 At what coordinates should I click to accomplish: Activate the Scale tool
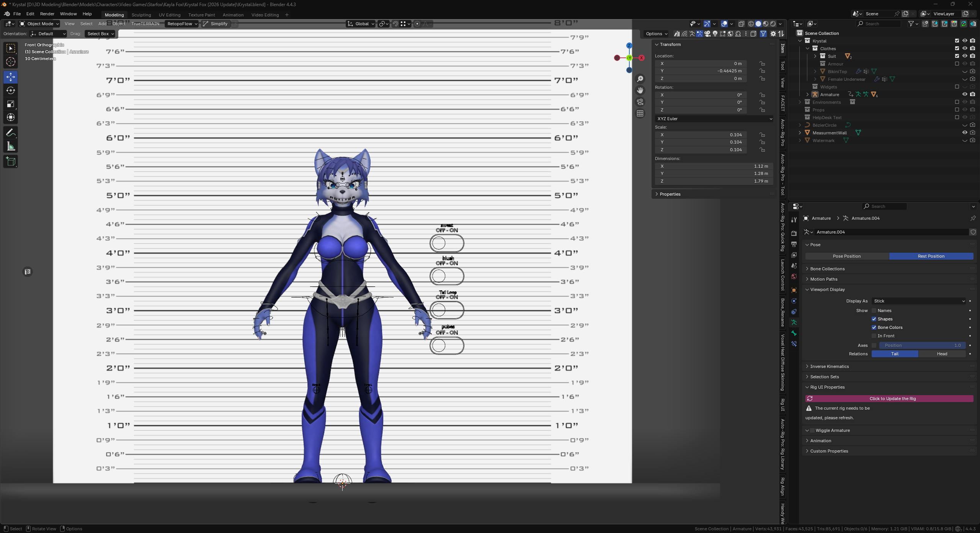tap(11, 104)
